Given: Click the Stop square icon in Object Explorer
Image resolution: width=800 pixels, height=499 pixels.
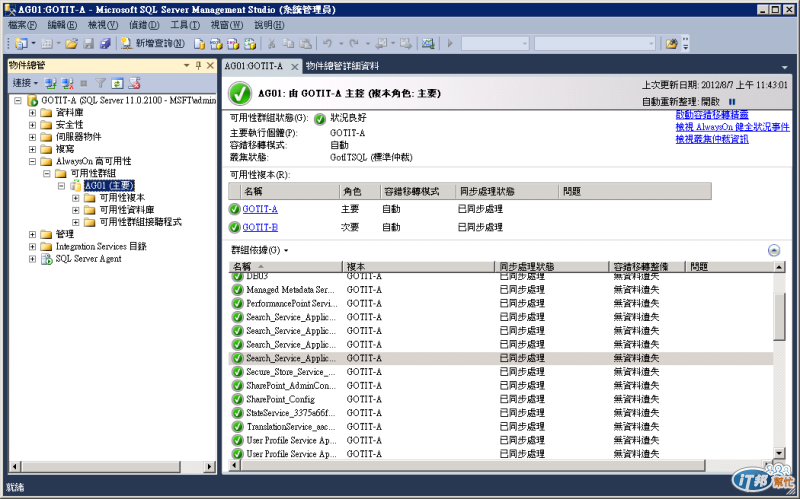Looking at the screenshot, I should coord(84,83).
